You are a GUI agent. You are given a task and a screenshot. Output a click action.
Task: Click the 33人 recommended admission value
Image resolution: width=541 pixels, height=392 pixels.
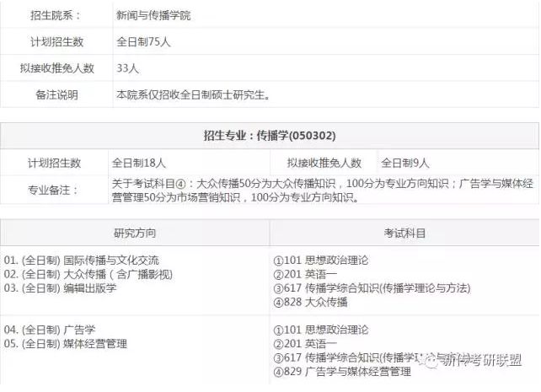(x=129, y=68)
